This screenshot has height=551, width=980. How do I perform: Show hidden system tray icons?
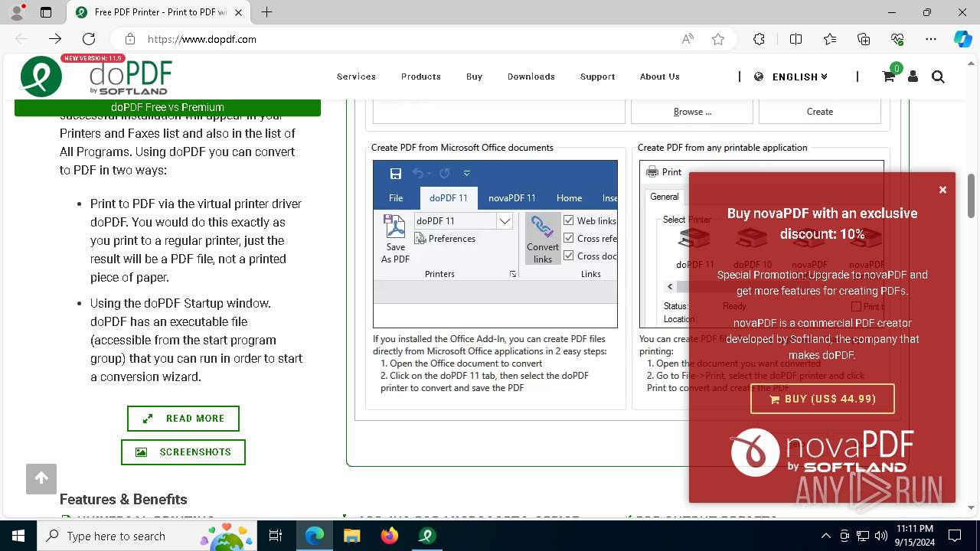tap(825, 536)
